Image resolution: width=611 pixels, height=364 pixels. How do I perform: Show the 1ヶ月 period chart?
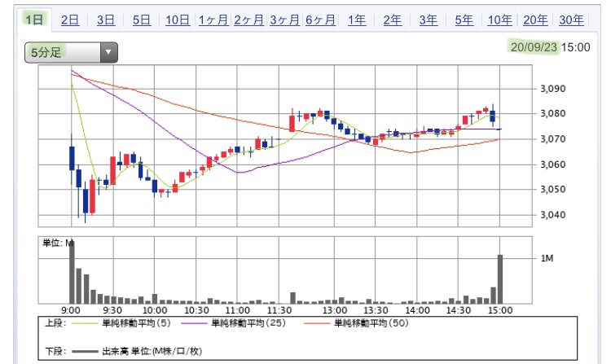tap(213, 20)
